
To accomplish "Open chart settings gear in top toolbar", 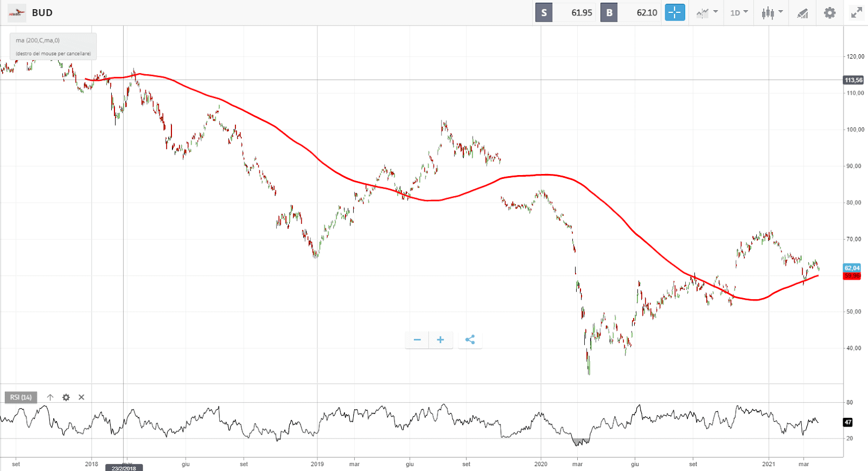I will click(829, 12).
